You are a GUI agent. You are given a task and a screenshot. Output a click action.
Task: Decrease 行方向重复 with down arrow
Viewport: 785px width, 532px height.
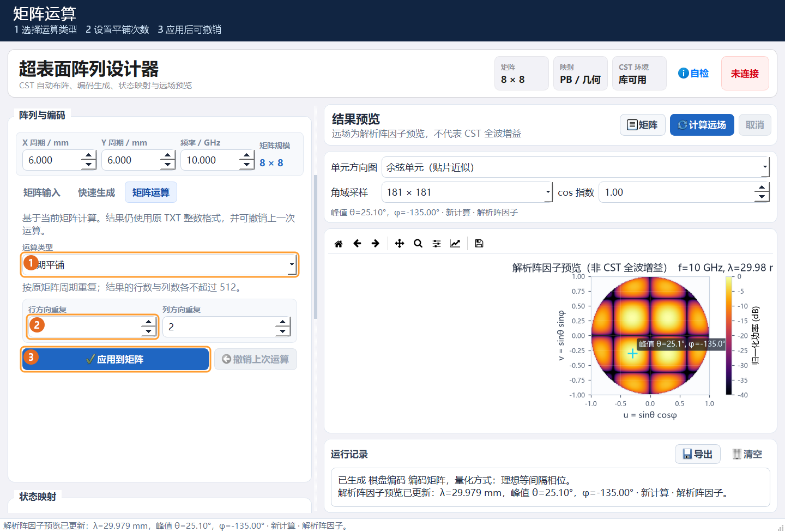coord(149,331)
